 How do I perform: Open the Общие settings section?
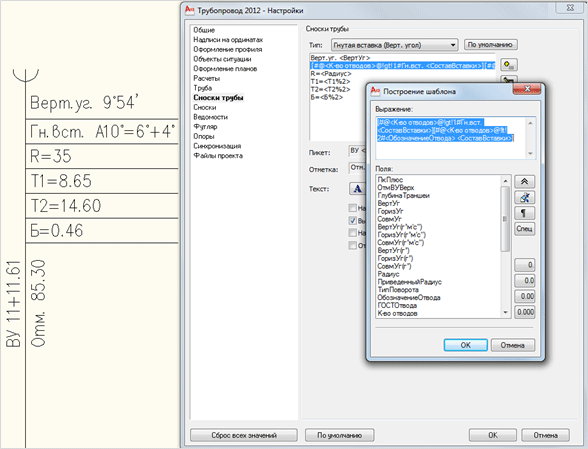[204, 30]
